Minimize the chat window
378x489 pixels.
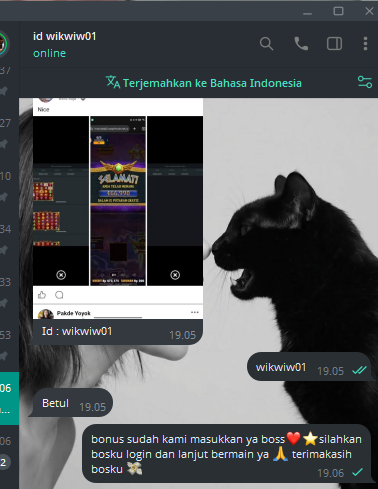coord(307,13)
